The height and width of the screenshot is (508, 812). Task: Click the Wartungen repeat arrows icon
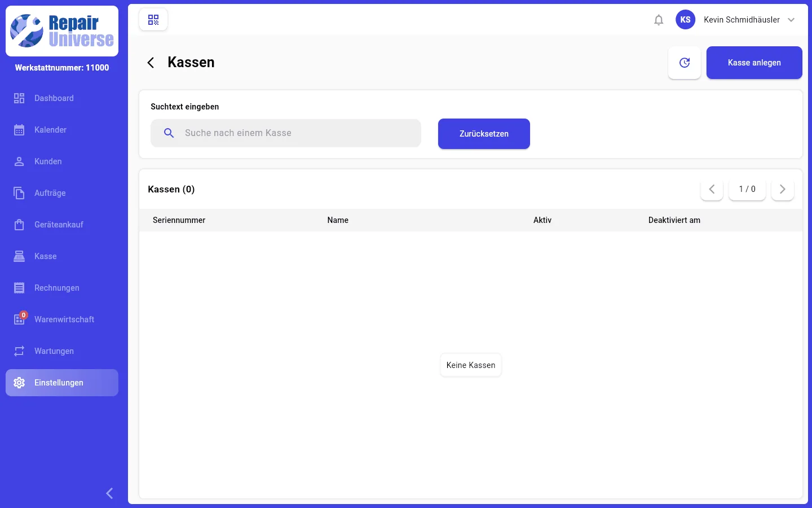click(x=19, y=351)
